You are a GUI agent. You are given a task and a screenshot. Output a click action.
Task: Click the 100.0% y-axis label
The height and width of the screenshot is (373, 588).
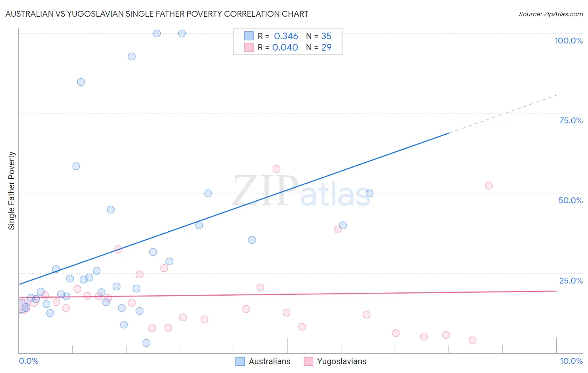pyautogui.click(x=568, y=41)
